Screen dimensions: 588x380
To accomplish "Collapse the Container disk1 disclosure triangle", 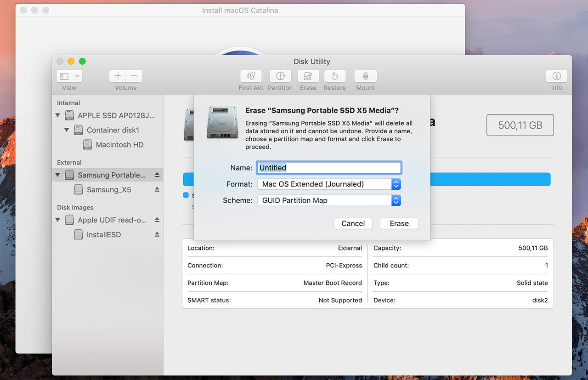I will (67, 130).
